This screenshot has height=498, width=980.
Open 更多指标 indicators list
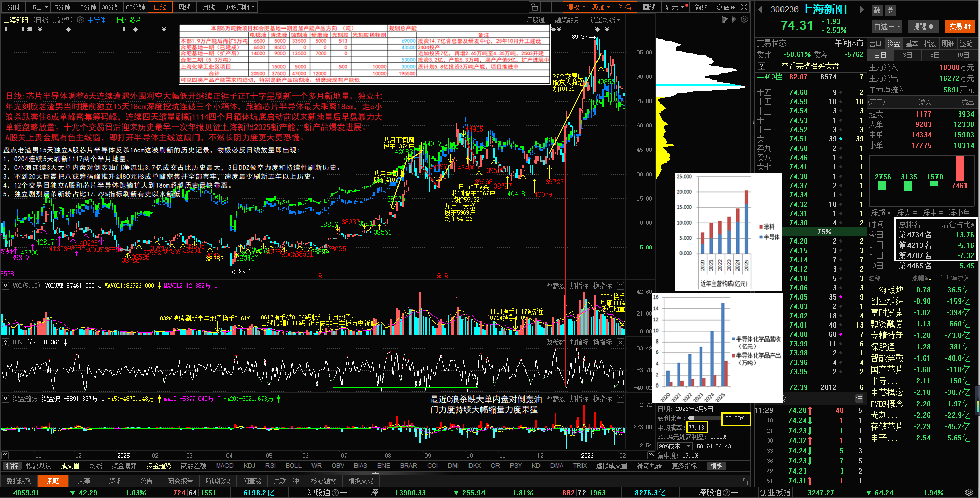[x=684, y=466]
